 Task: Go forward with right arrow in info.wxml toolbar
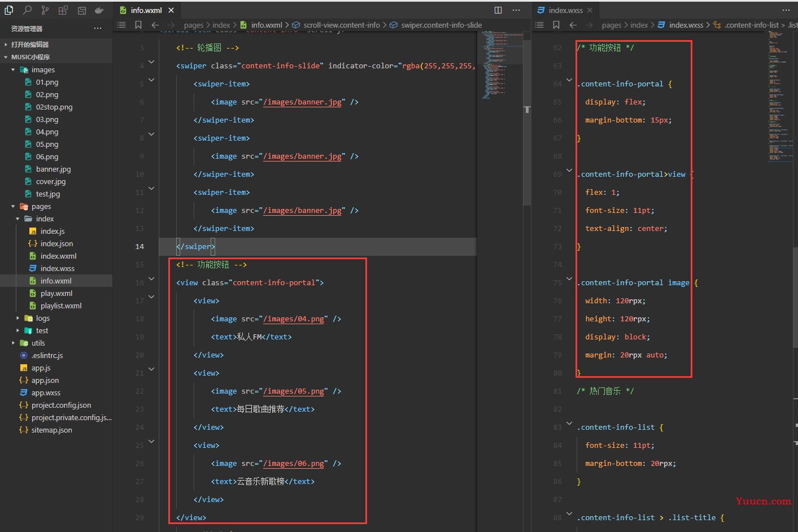click(171, 25)
